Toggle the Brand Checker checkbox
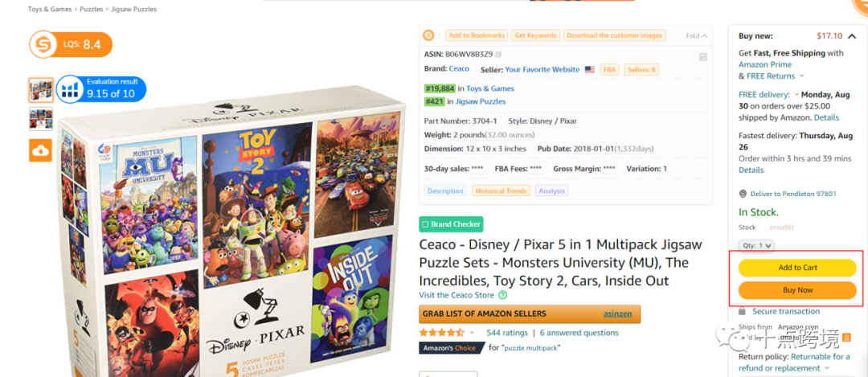This screenshot has height=377, width=868. point(425,224)
